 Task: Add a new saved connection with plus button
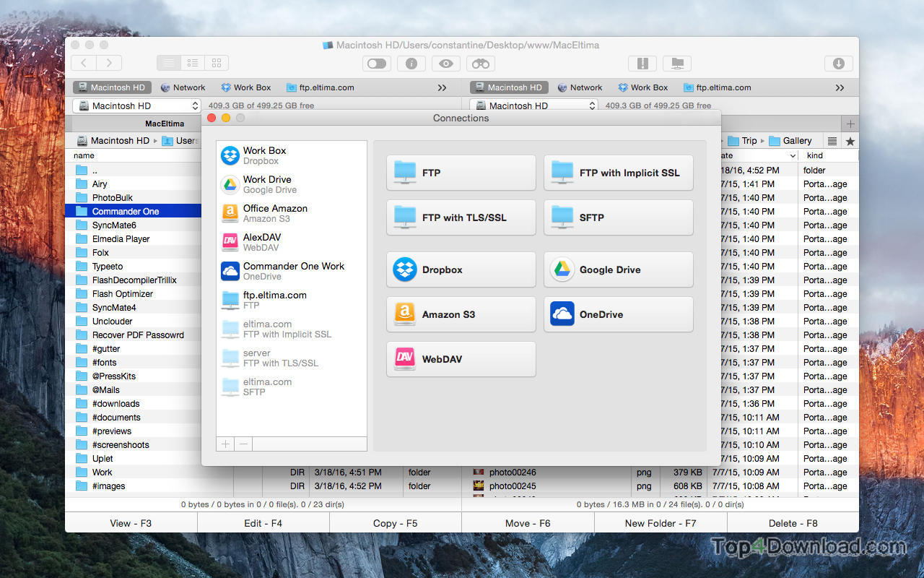tap(225, 444)
